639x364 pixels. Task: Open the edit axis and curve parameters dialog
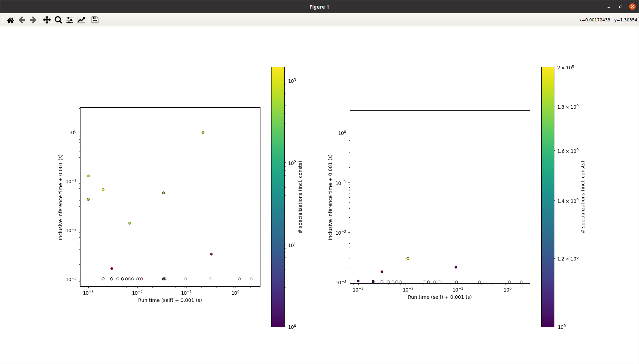(81, 20)
